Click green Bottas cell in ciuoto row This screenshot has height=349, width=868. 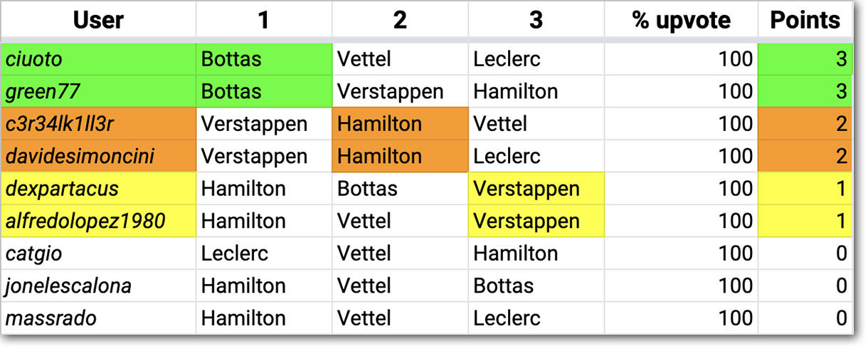point(264,58)
